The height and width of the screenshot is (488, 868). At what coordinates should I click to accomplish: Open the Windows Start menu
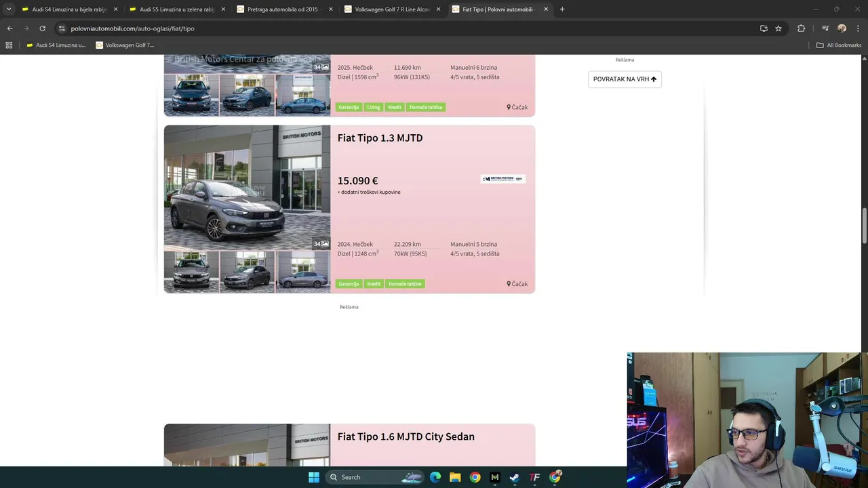(x=314, y=477)
